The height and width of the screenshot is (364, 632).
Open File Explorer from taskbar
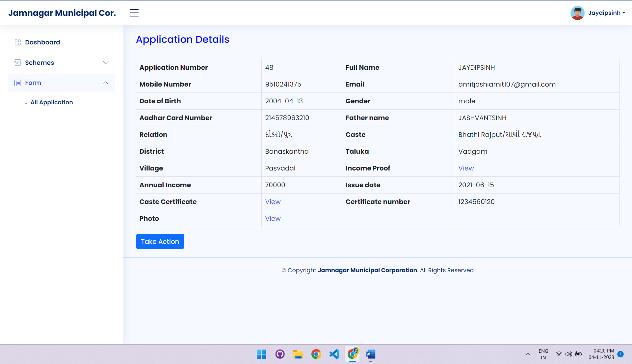[298, 354]
